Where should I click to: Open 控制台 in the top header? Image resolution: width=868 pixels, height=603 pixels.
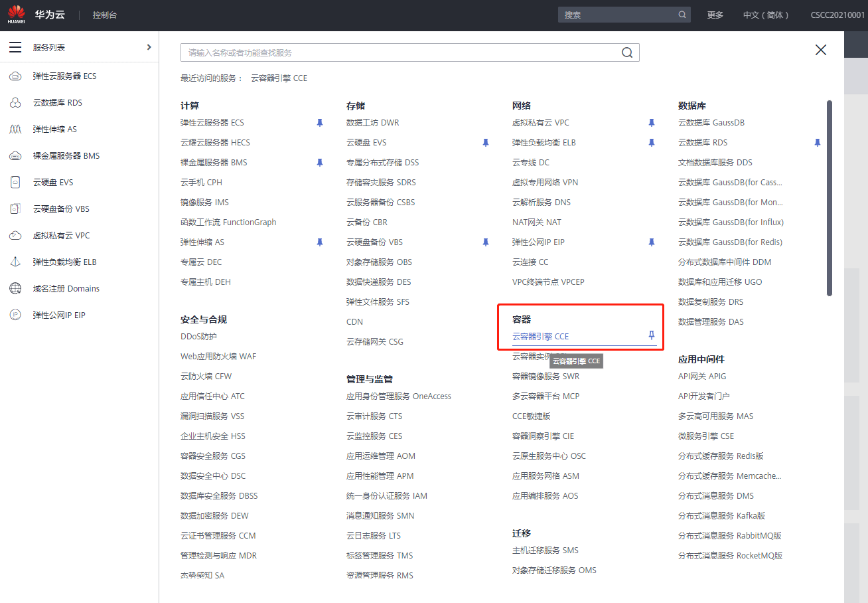[105, 15]
